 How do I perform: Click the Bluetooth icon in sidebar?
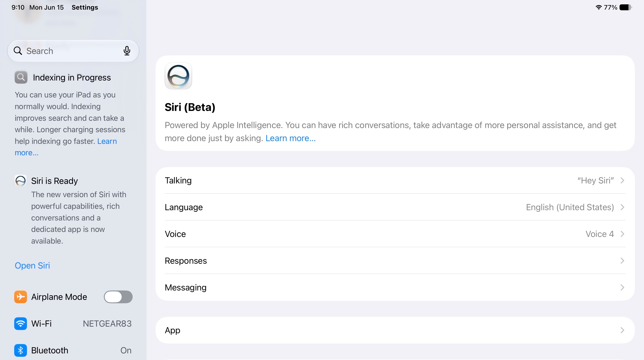21,350
